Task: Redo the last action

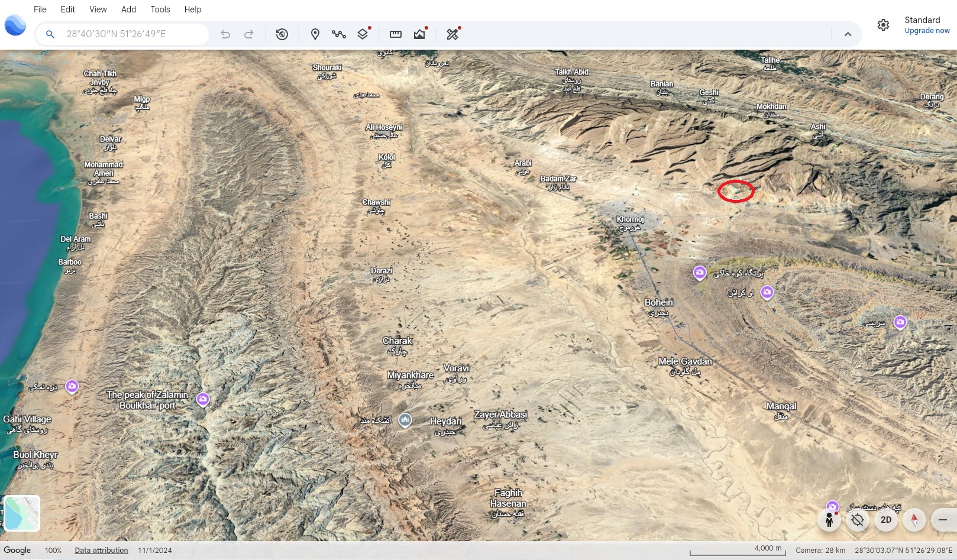Action: (x=249, y=34)
